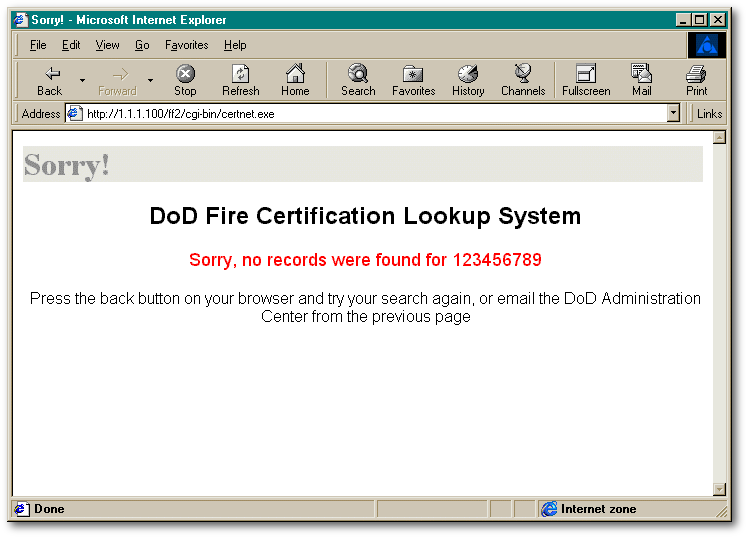Image resolution: width=746 pixels, height=537 pixels.
Task: Show the Favorites folder toolbar icon
Action: 413,80
